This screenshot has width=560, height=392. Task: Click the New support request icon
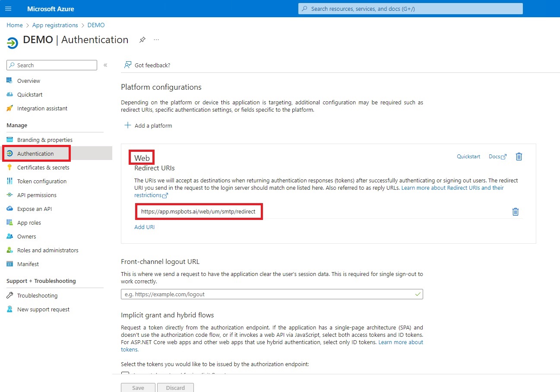pyautogui.click(x=9, y=309)
